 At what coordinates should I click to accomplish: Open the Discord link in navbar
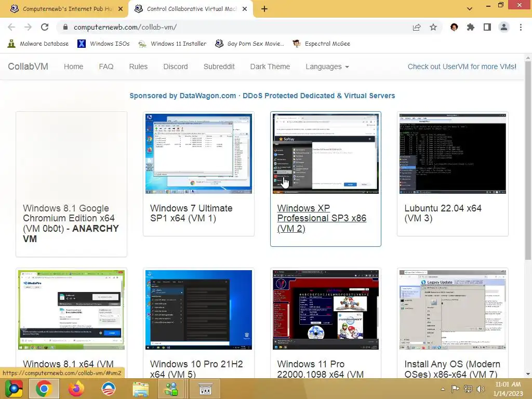click(x=176, y=67)
